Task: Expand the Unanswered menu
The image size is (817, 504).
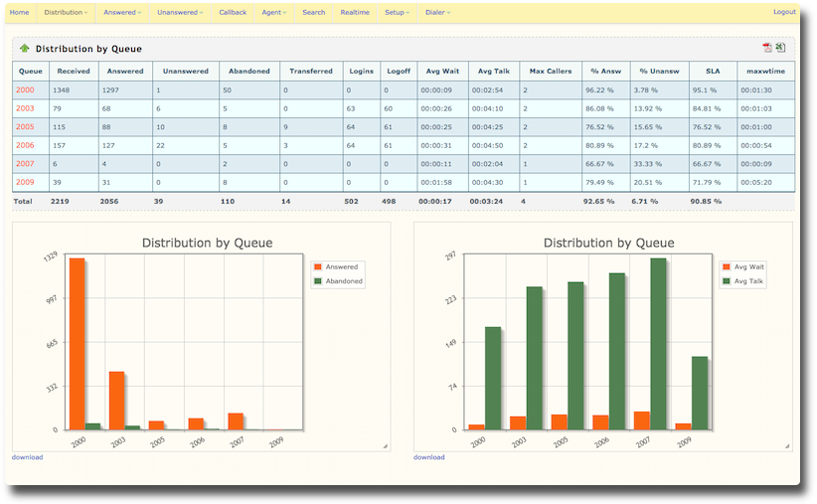Action: (180, 12)
